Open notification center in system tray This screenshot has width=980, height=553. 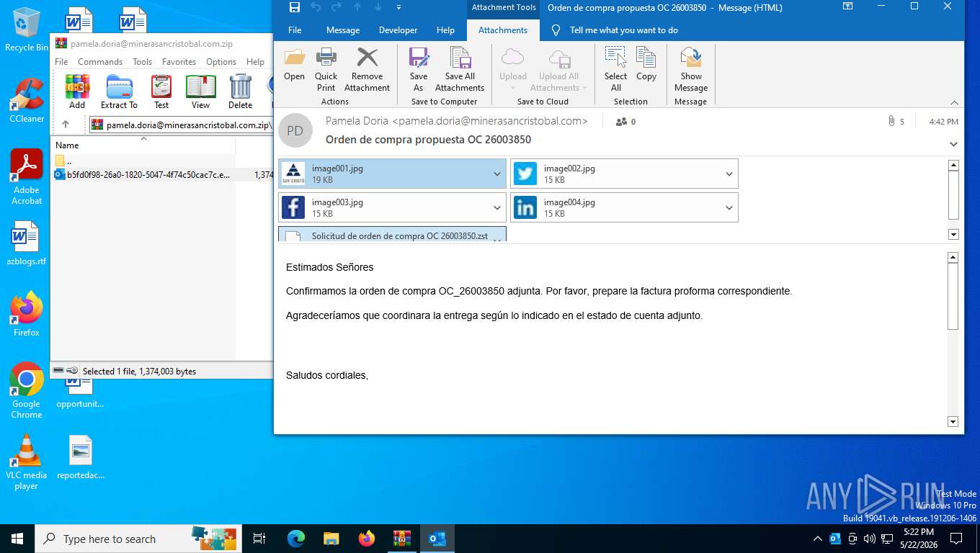pos(956,539)
